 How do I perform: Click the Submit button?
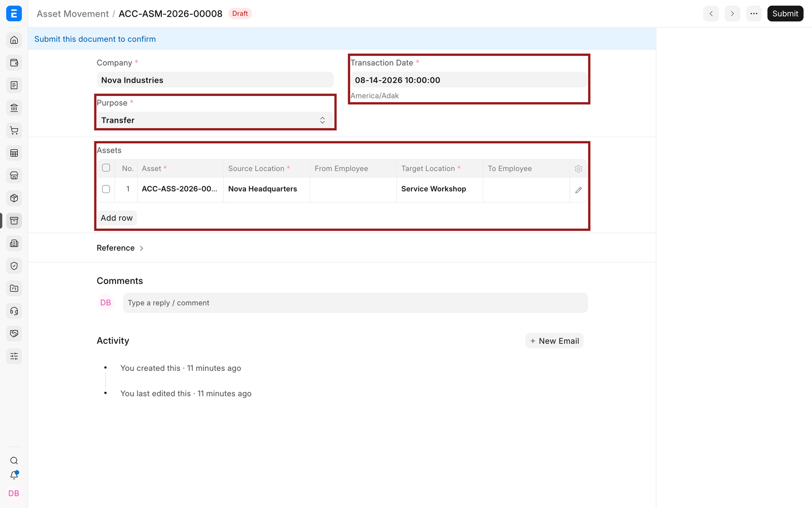(x=785, y=14)
